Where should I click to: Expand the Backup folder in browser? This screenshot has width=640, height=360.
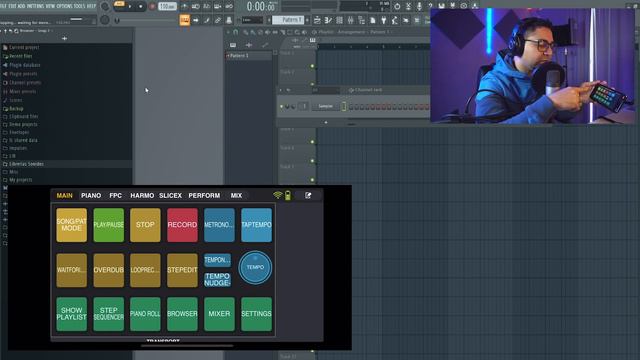pos(16,109)
